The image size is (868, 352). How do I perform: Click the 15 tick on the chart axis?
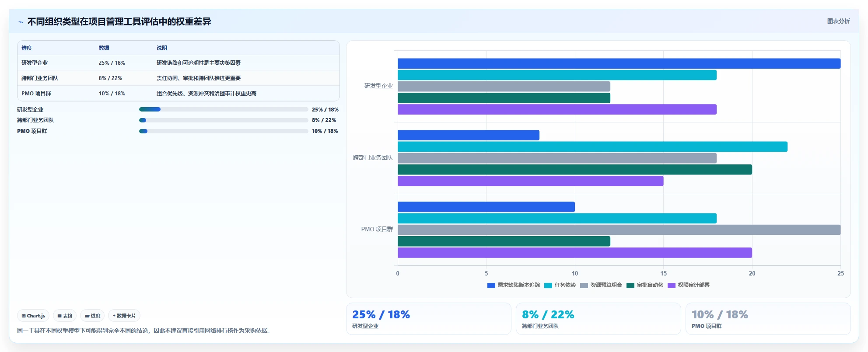664,274
